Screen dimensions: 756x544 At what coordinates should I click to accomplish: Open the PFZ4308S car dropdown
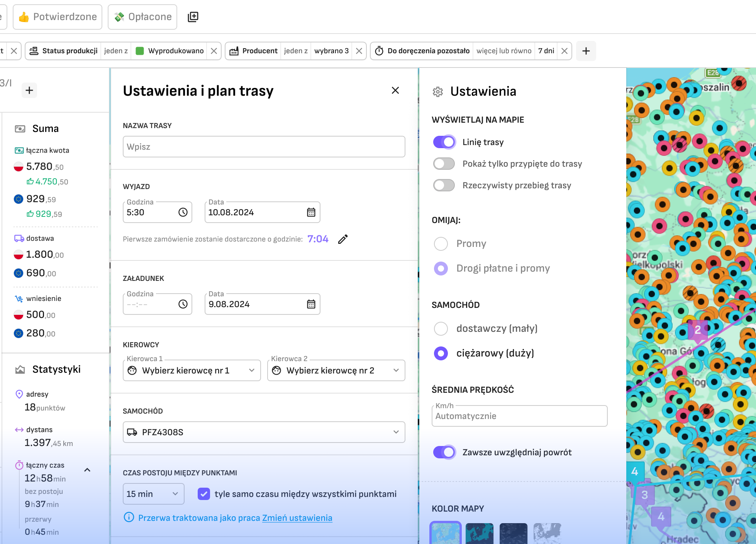[264, 432]
